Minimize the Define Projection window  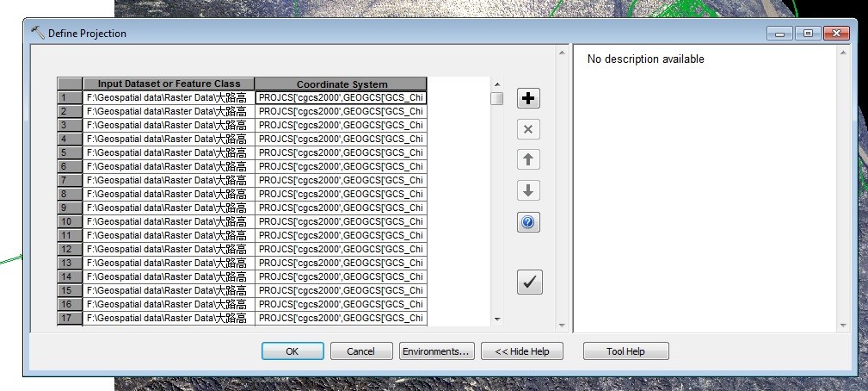click(x=780, y=34)
